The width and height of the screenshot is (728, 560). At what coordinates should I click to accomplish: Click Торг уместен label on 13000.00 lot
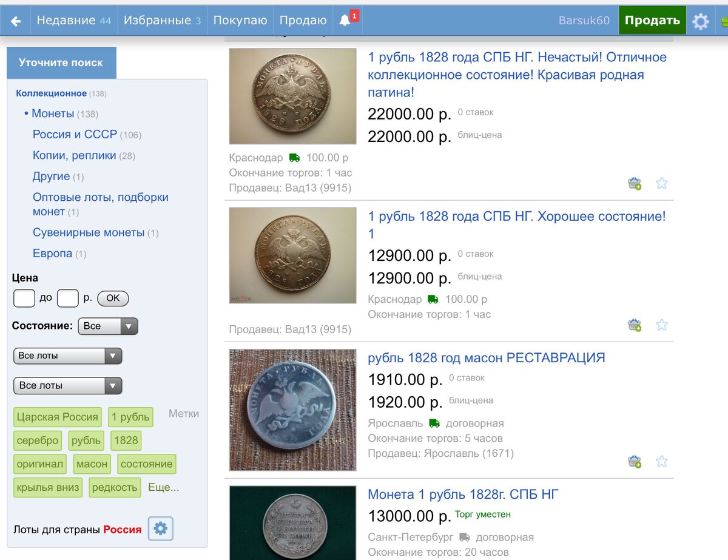(x=483, y=514)
